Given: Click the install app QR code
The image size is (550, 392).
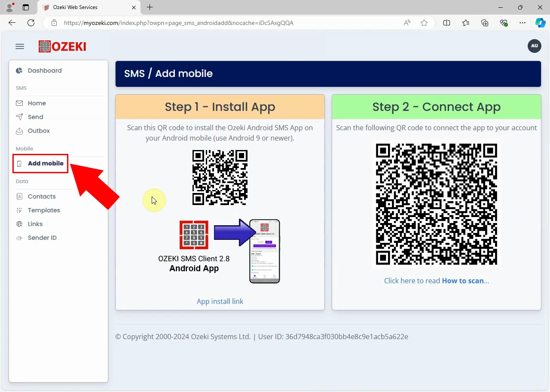Looking at the screenshot, I should click(x=220, y=177).
